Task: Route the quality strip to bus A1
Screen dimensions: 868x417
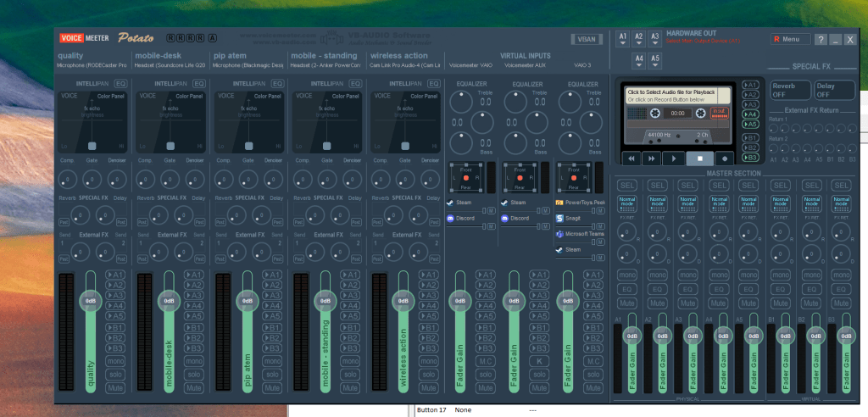Action: click(x=115, y=275)
